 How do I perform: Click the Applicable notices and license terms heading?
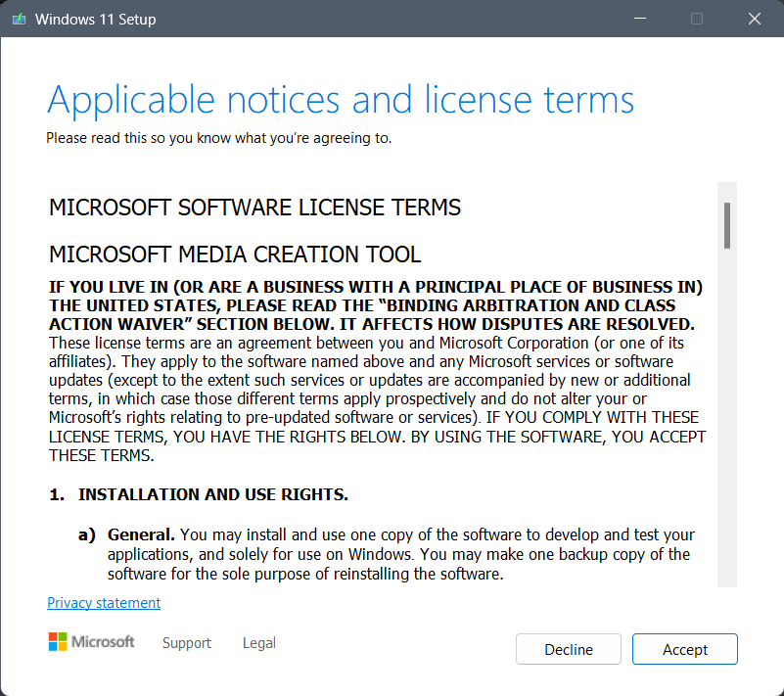pyautogui.click(x=340, y=99)
